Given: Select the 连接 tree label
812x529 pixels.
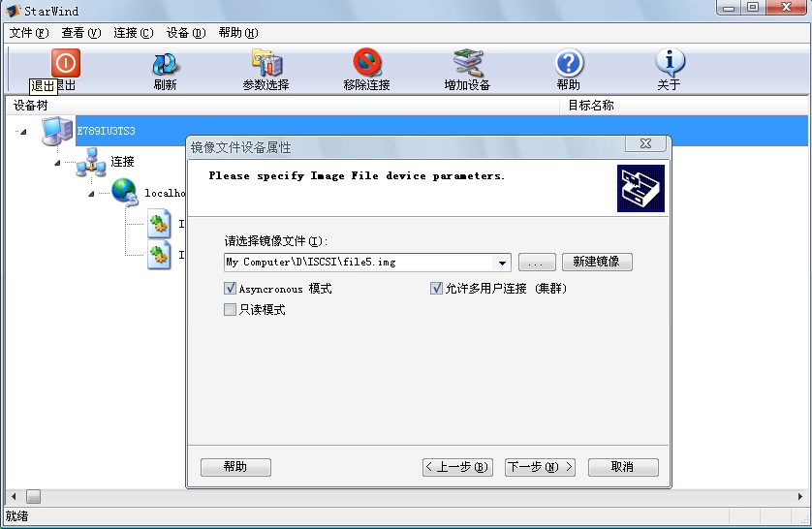Looking at the screenshot, I should coord(123,162).
